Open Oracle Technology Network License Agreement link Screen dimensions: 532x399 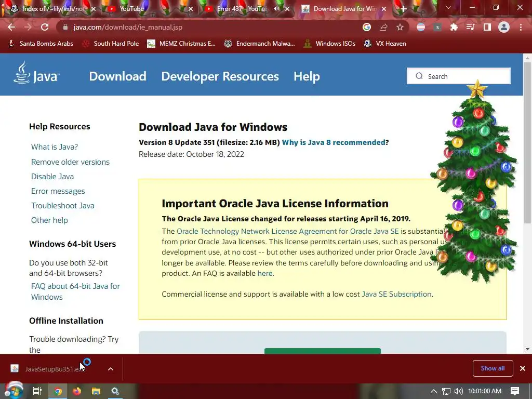click(x=288, y=231)
